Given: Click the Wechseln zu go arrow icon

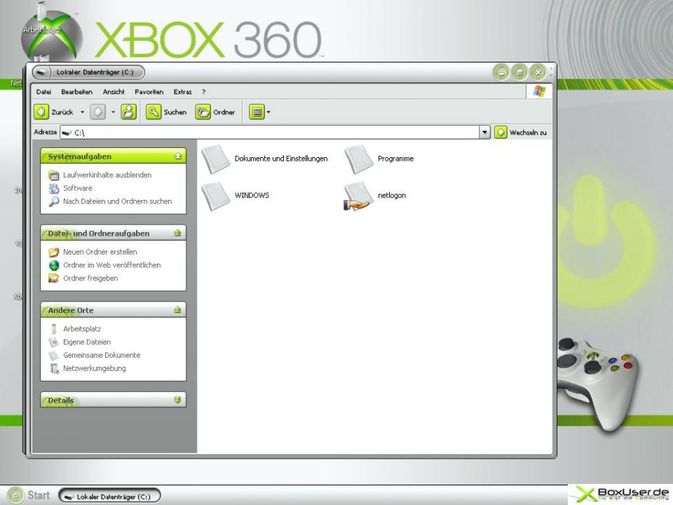Looking at the screenshot, I should click(500, 132).
